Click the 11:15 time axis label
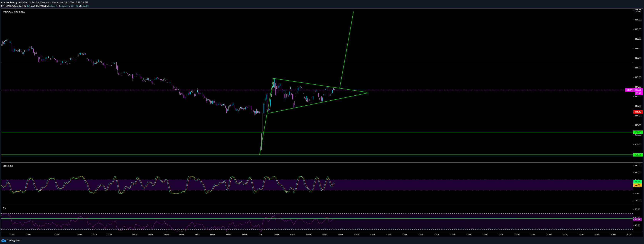The image size is (644, 244). [x=373, y=235]
